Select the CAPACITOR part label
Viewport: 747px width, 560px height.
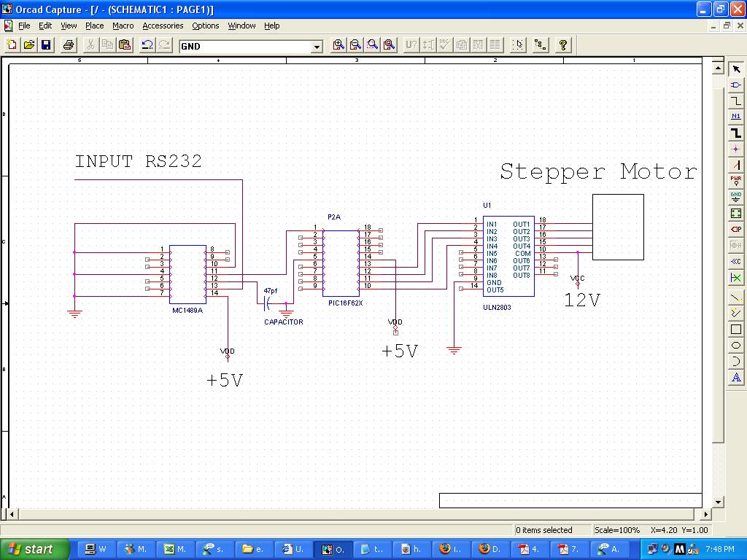point(284,322)
